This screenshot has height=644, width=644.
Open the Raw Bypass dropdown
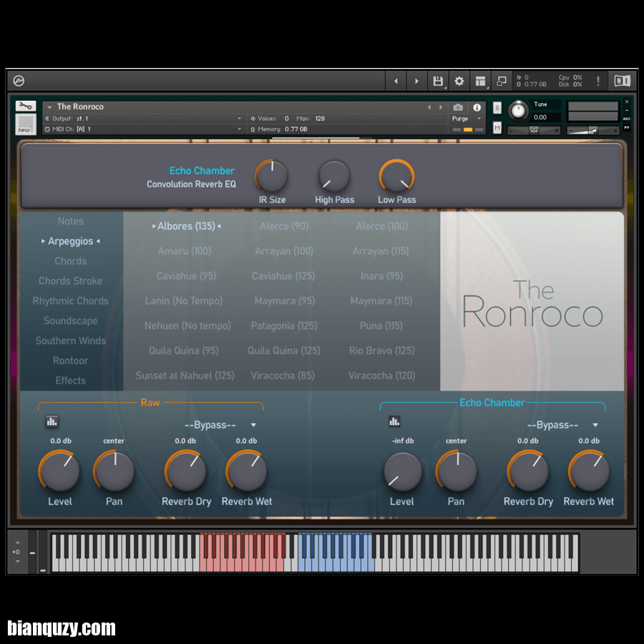point(220,425)
